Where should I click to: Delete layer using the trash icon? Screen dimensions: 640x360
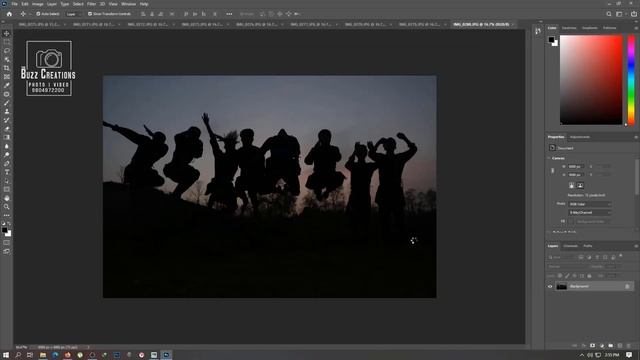[x=629, y=346]
